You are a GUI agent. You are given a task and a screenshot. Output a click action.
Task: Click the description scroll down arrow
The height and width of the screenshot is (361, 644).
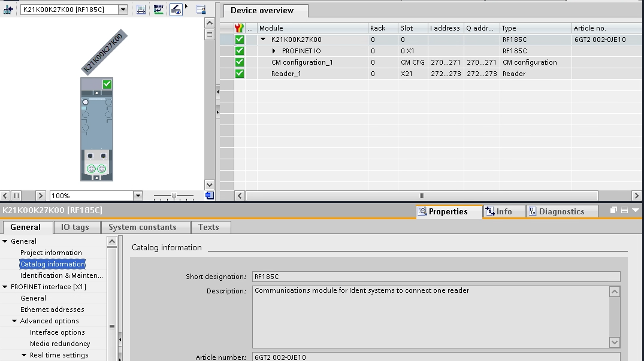pos(615,342)
